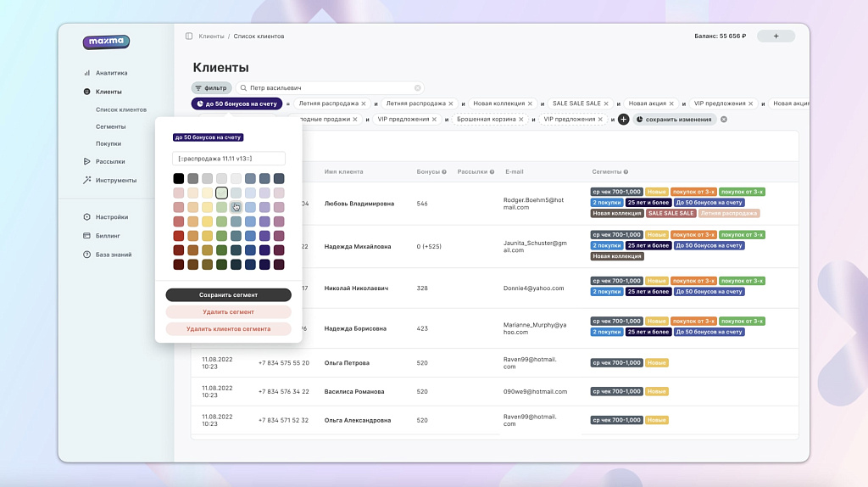Open Настройки in the sidebar
This screenshot has height=487, width=868.
coord(112,217)
